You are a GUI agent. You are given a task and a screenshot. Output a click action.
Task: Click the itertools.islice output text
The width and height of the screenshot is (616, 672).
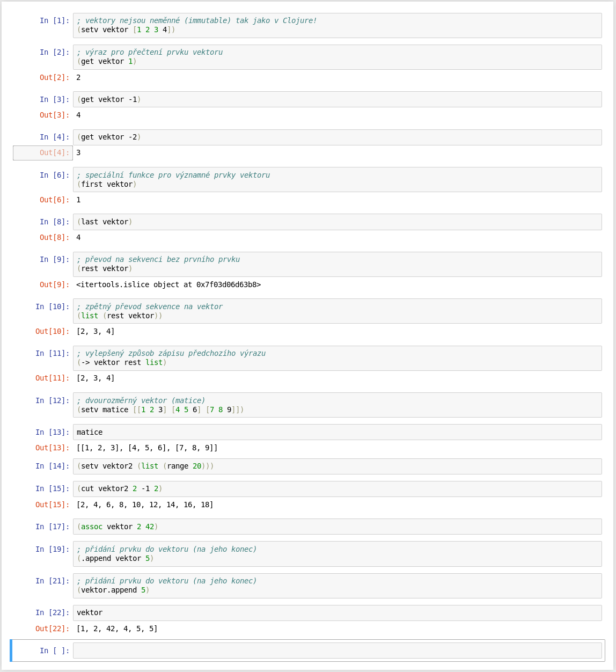pos(168,284)
